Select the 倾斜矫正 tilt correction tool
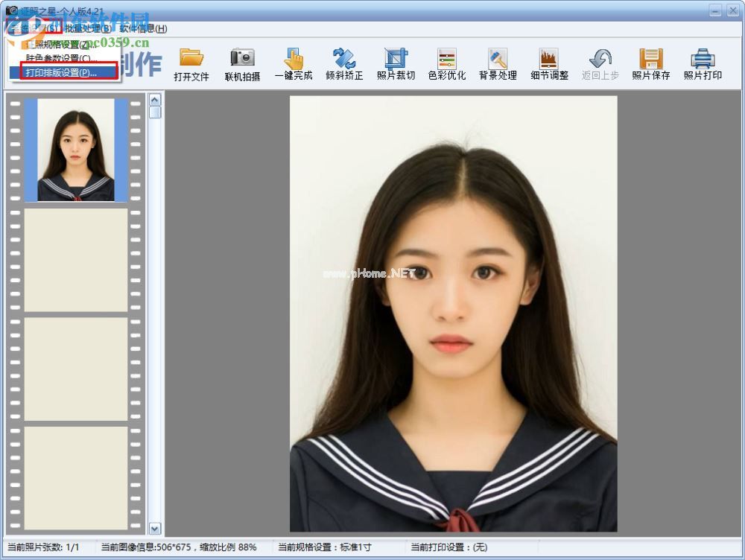 click(344, 60)
